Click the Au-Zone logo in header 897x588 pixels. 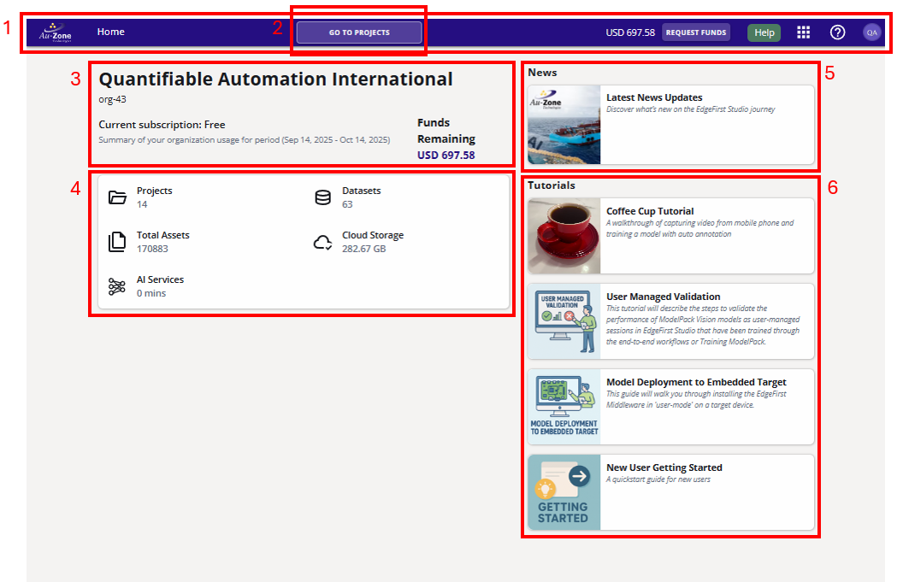coord(55,32)
